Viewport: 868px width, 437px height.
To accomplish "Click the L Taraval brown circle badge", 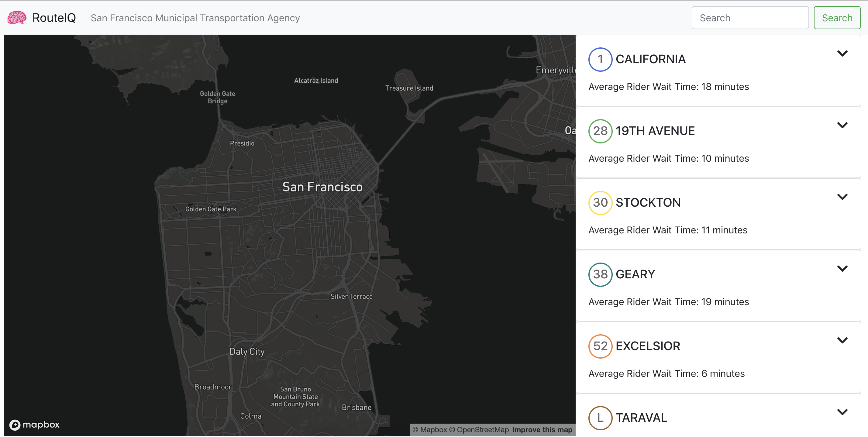I will coord(600,418).
